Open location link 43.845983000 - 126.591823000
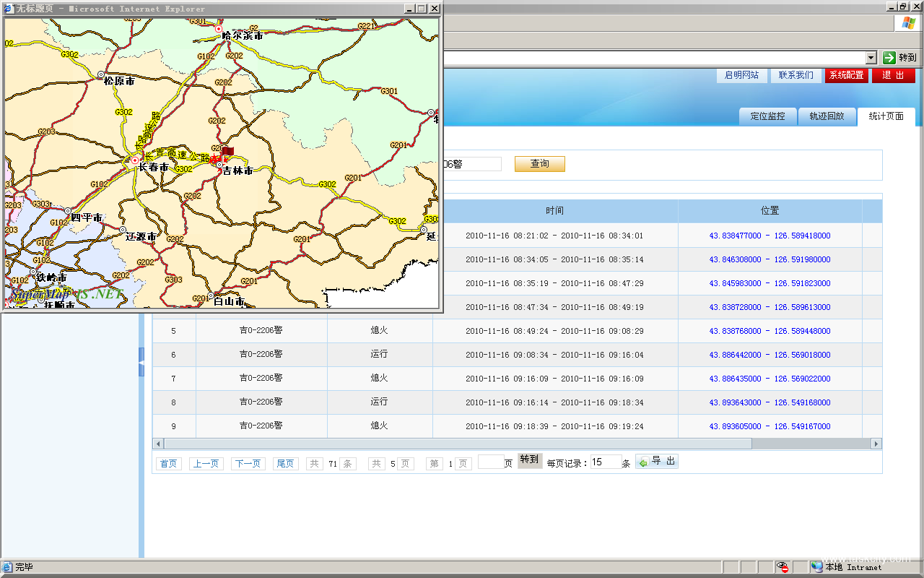924x578 pixels. 770,283
